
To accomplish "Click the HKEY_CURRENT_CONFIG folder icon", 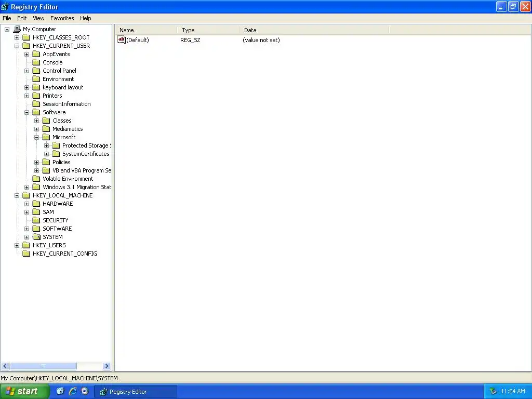I will coord(26,254).
